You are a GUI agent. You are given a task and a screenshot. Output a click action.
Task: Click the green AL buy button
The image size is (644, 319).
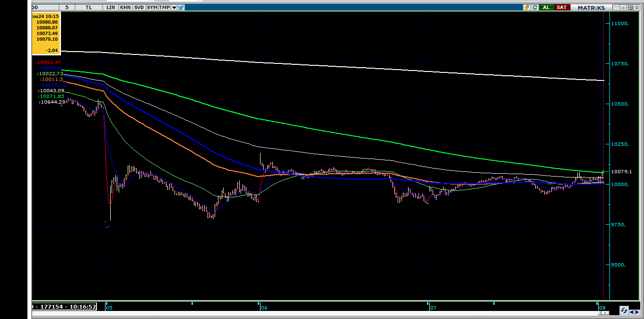(546, 7)
